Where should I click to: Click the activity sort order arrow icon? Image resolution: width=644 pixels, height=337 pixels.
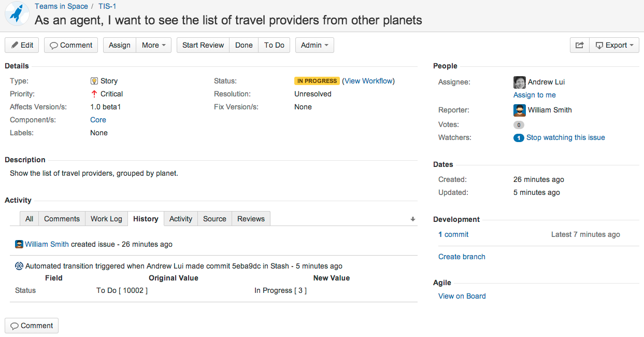[413, 219]
